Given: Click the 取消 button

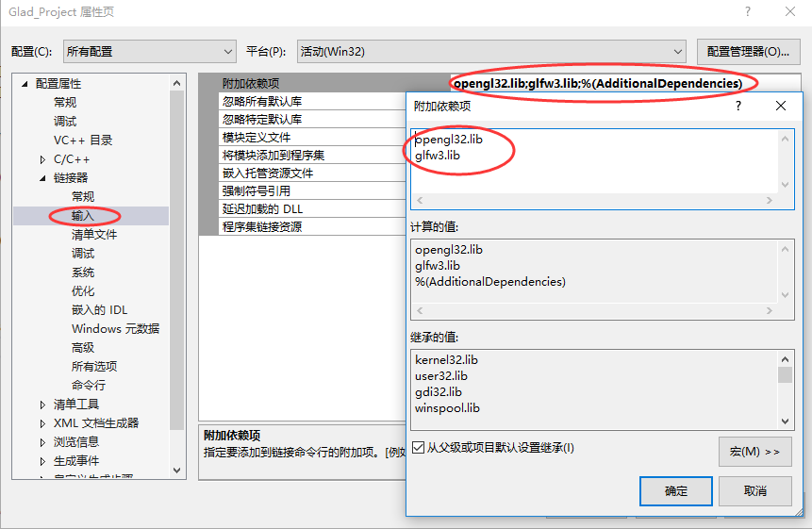Looking at the screenshot, I should tap(755, 491).
